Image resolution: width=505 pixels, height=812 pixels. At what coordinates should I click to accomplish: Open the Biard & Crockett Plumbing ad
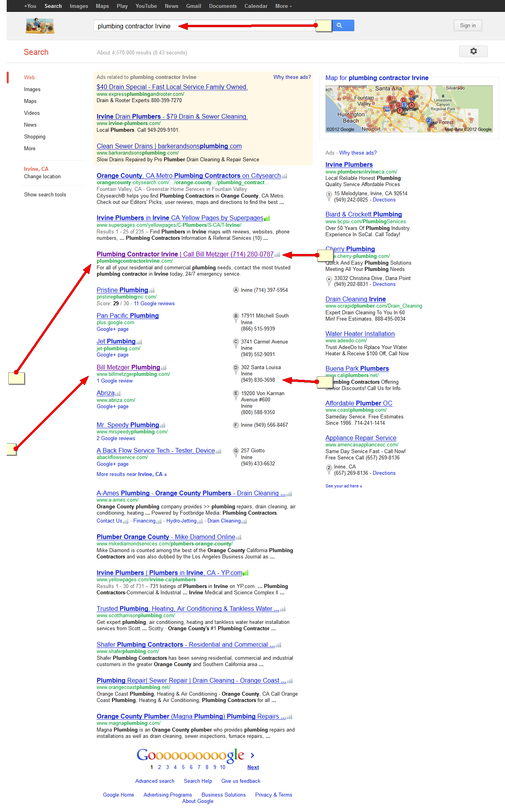(364, 215)
